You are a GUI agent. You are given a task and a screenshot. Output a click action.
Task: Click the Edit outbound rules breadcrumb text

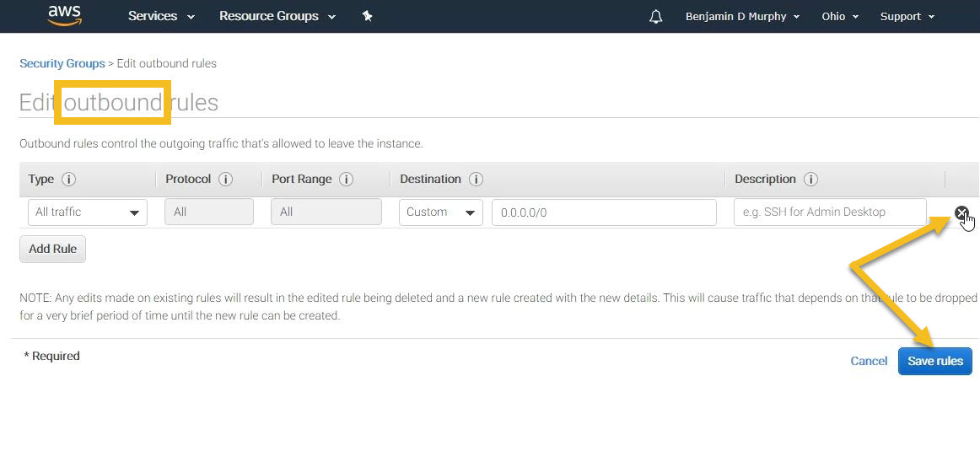(167, 64)
